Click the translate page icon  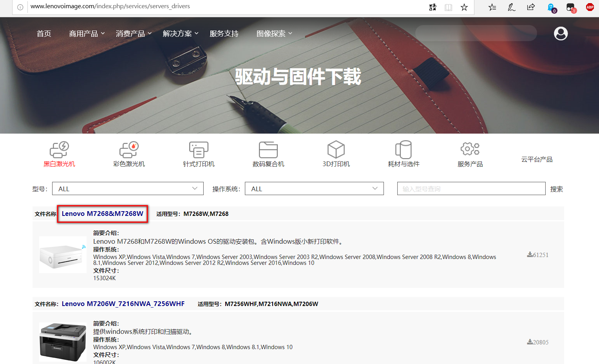[x=433, y=7]
